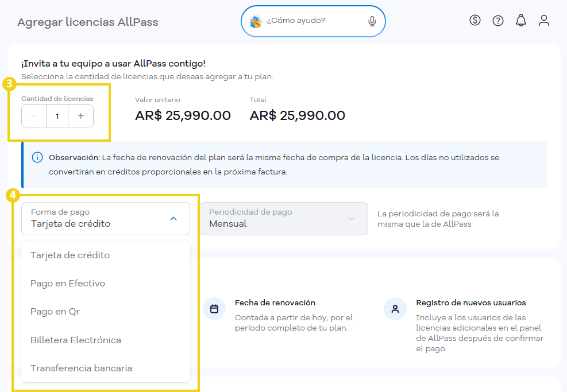
Task: Click the mascot icon in help search
Action: (x=256, y=22)
